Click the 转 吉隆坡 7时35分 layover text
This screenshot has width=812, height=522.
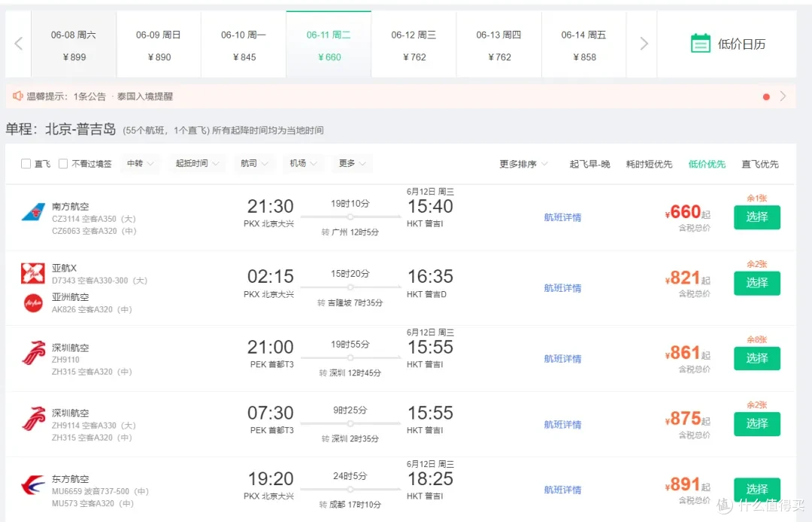(x=350, y=302)
